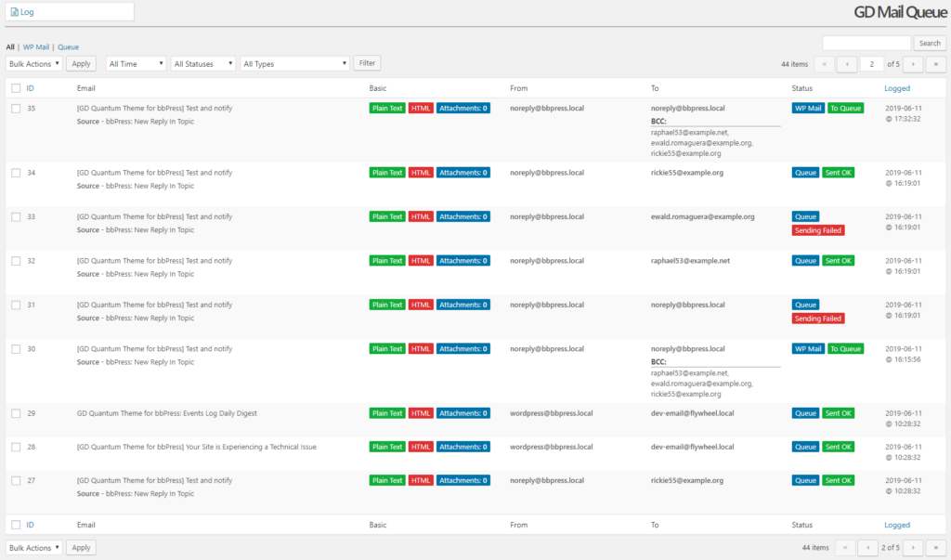This screenshot has width=951, height=560.
Task: Sort emails by the Logged column
Action: (897, 87)
